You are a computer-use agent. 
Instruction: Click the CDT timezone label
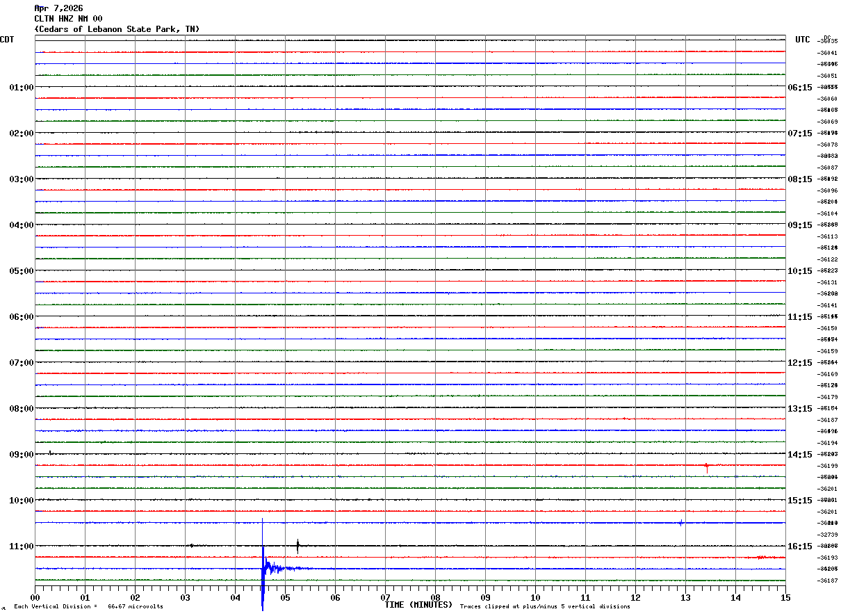click(x=7, y=40)
